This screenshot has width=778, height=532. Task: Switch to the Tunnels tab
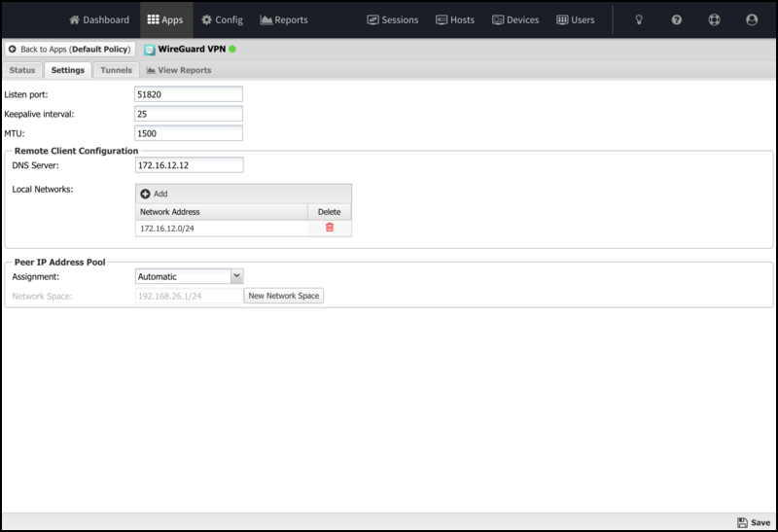(116, 70)
